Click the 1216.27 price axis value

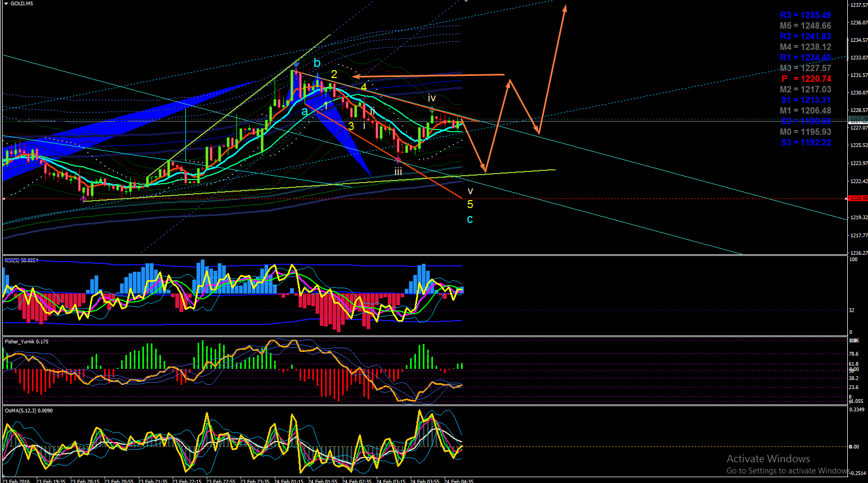pyautogui.click(x=859, y=253)
